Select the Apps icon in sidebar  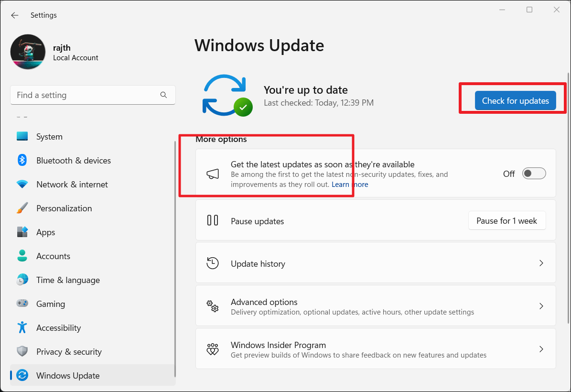coord(22,232)
